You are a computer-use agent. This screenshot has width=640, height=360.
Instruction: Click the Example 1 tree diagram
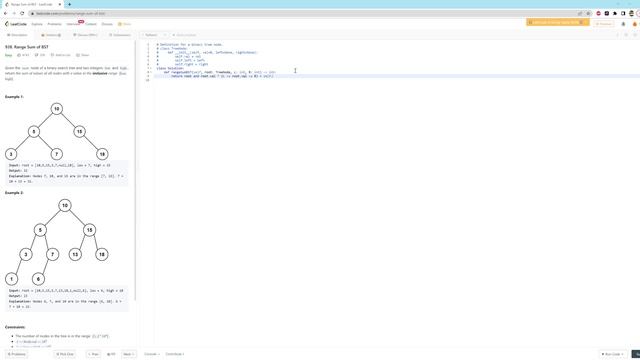[57, 131]
